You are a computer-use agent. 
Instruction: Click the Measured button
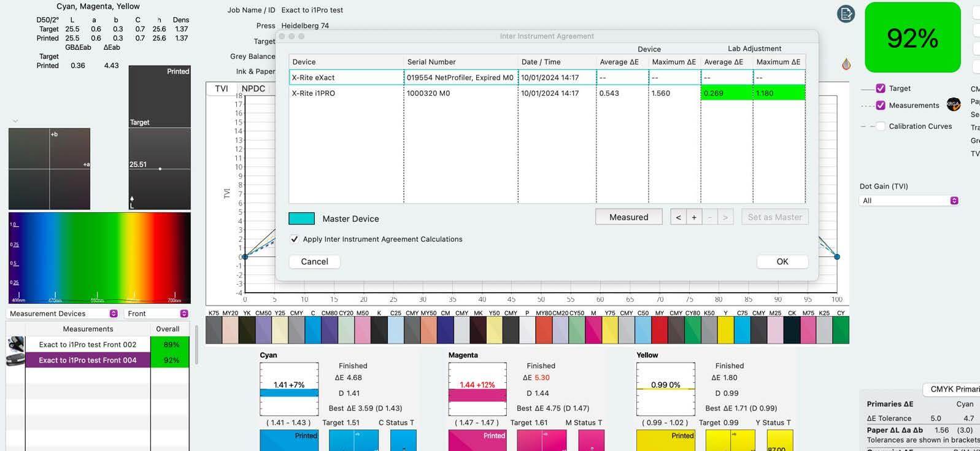click(x=629, y=217)
